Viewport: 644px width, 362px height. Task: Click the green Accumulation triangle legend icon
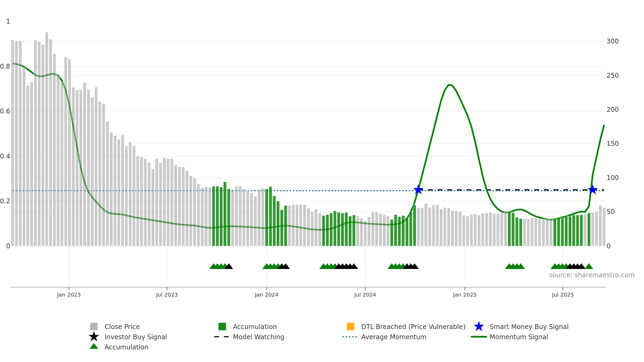94,346
